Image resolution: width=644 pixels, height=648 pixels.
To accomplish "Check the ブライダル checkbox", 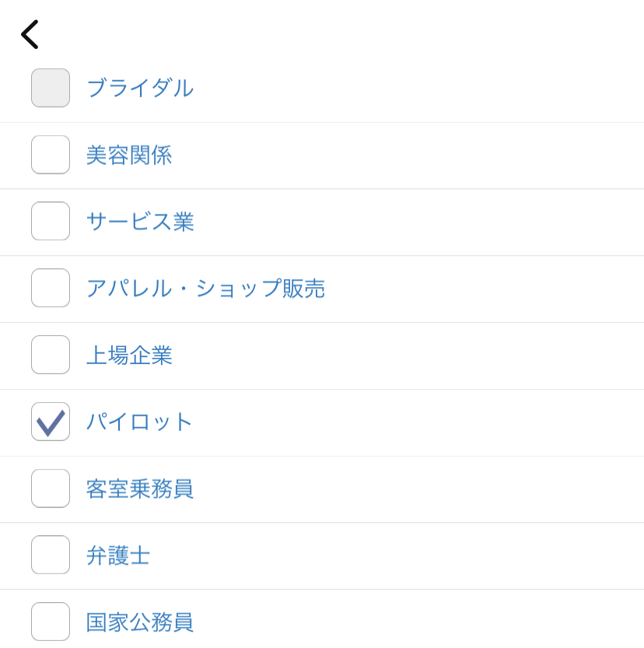I will (x=51, y=88).
